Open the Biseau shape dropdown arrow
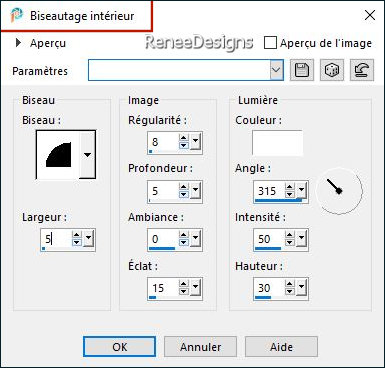Image resolution: width=385 pixels, height=368 pixels. (x=87, y=155)
